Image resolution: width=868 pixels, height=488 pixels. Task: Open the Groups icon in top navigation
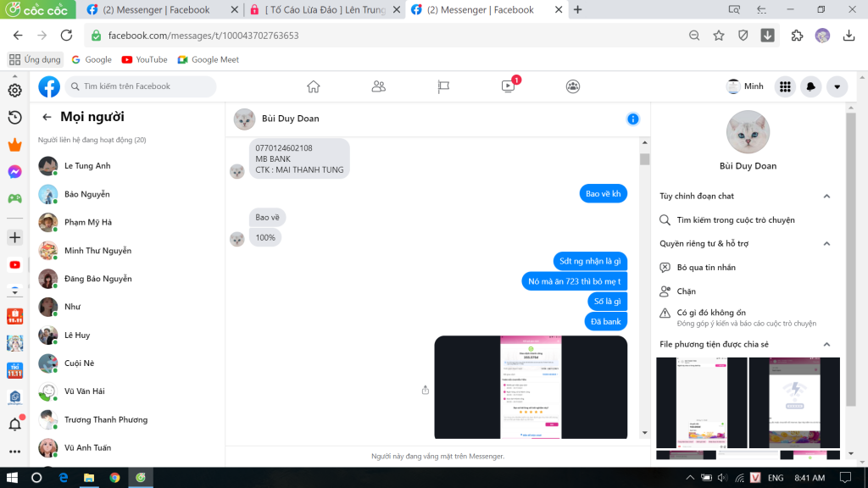pyautogui.click(x=573, y=86)
